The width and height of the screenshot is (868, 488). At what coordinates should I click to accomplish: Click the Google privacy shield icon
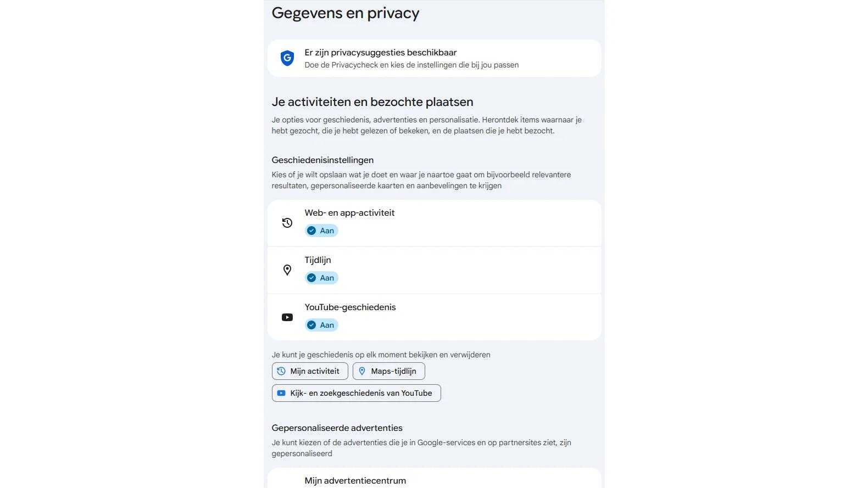pyautogui.click(x=287, y=58)
